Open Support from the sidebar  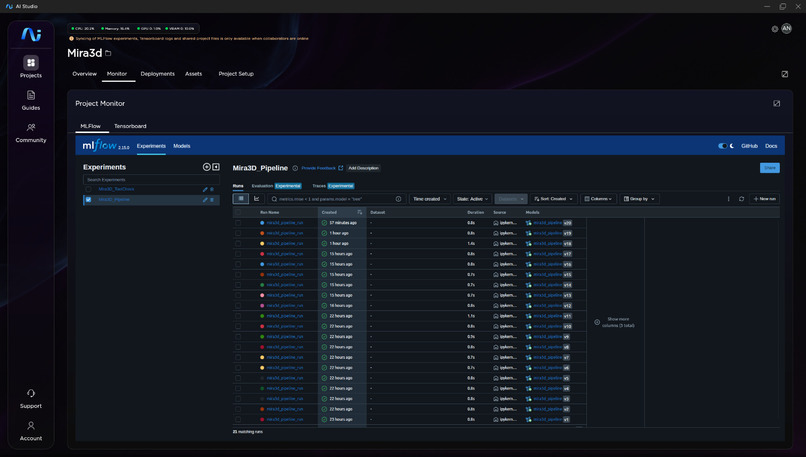click(x=31, y=398)
